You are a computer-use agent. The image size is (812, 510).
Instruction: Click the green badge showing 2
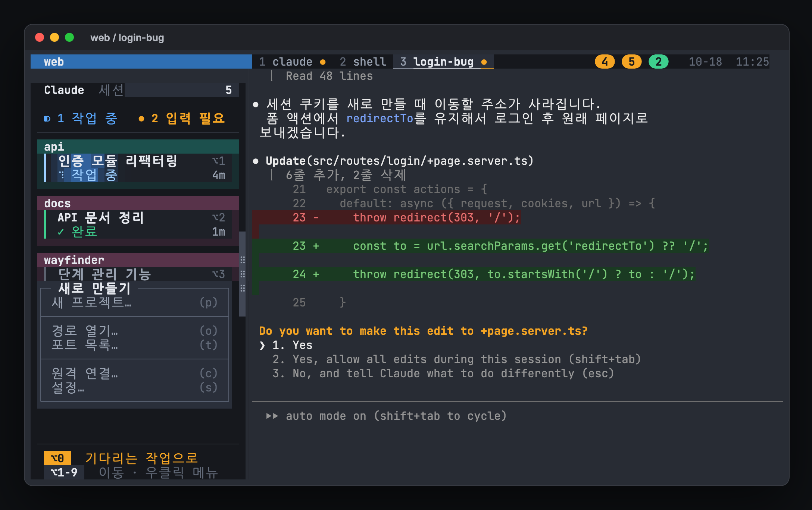[x=658, y=62]
